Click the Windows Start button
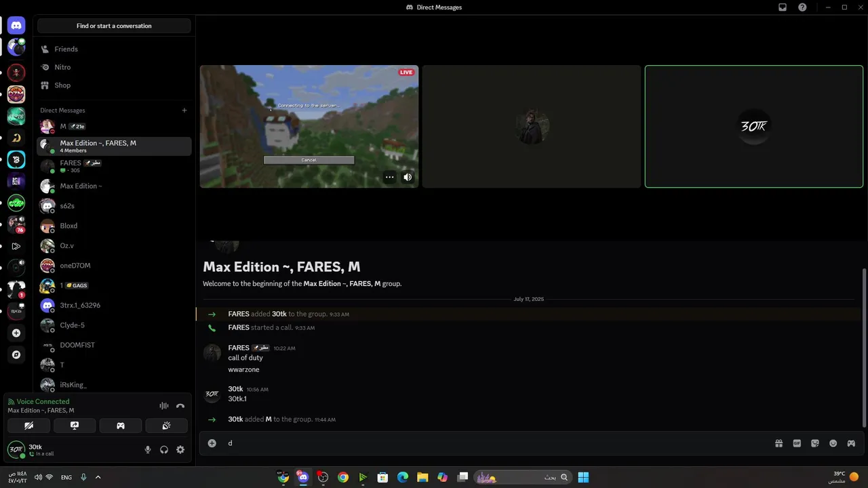The height and width of the screenshot is (488, 868). click(x=583, y=477)
